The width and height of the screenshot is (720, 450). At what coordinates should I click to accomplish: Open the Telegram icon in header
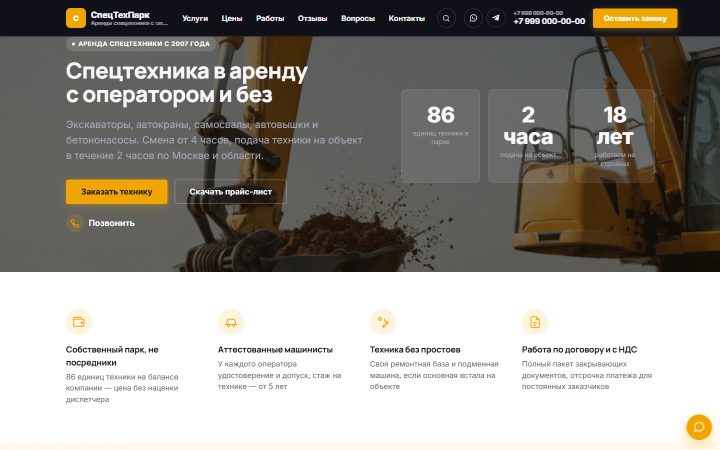coord(496,18)
